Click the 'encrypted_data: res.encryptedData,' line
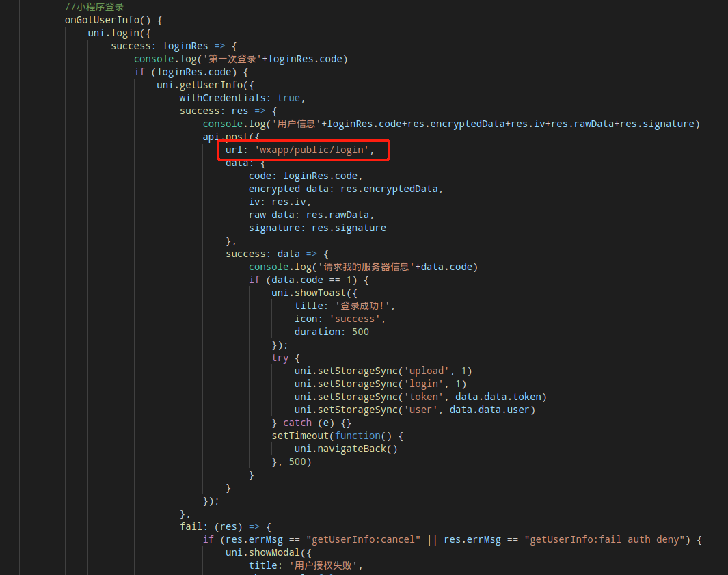This screenshot has height=575, width=728. (346, 189)
